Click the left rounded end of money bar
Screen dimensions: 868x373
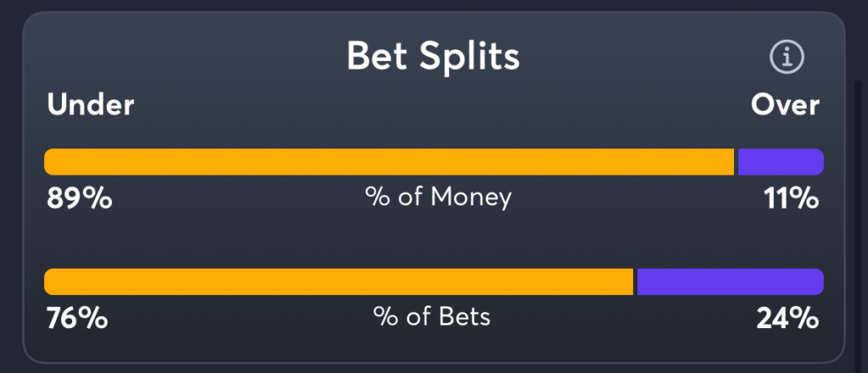(51, 162)
